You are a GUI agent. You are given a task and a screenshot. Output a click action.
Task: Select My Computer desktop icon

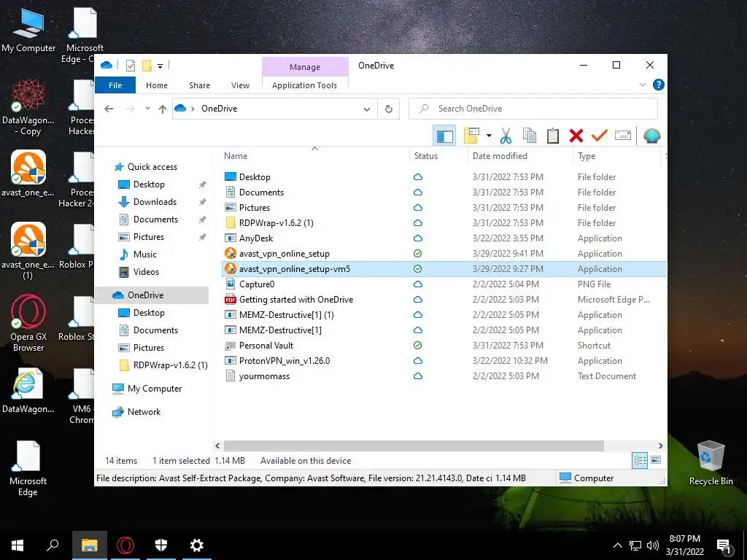pyautogui.click(x=28, y=29)
